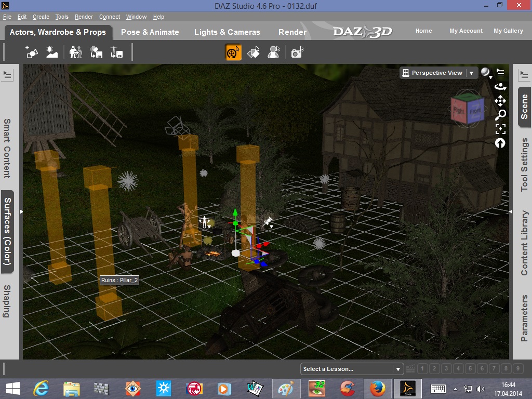532x399 pixels.
Task: Open the Render menu
Action: (x=84, y=17)
